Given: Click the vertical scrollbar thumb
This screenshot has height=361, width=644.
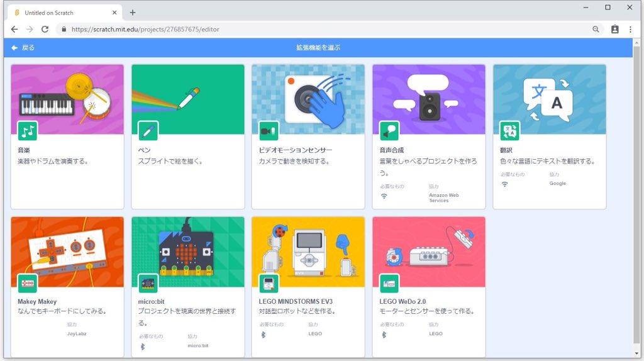Looking at the screenshot, I should point(636,195).
